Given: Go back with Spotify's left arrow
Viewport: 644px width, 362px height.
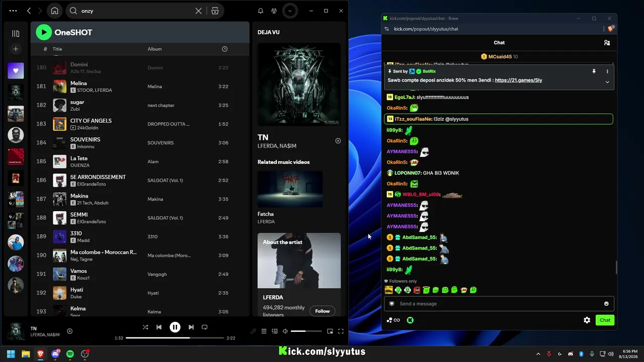Looking at the screenshot, I should 29,11.
